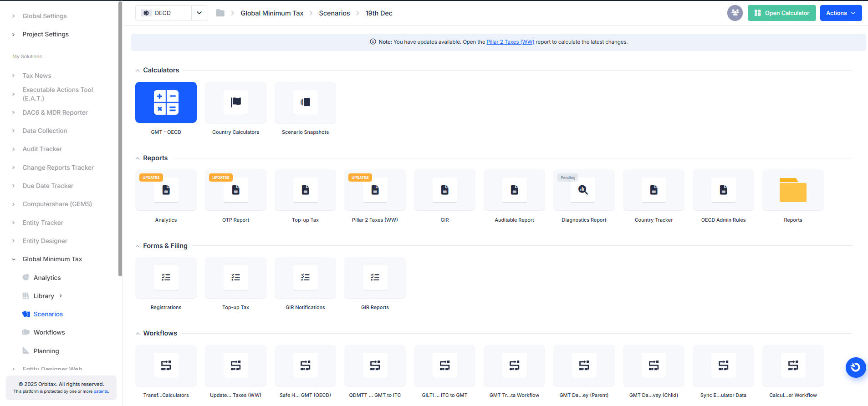This screenshot has height=406, width=868.
Task: Open the GMT Da...ey (Child) workflow
Action: [x=654, y=365]
